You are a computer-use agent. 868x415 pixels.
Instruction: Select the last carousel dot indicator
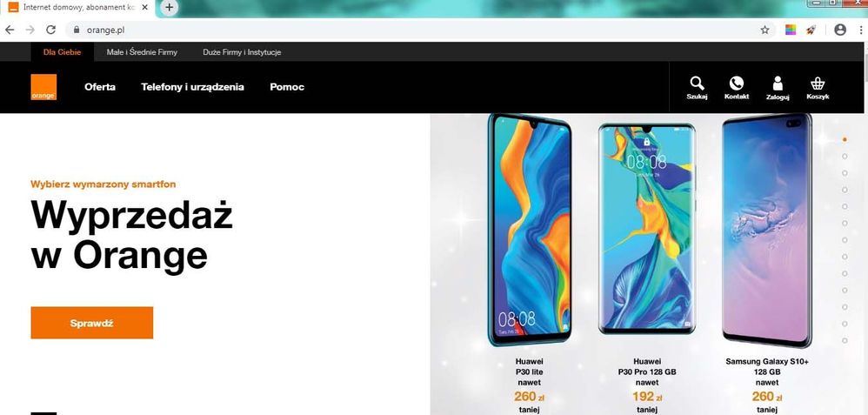click(845, 340)
